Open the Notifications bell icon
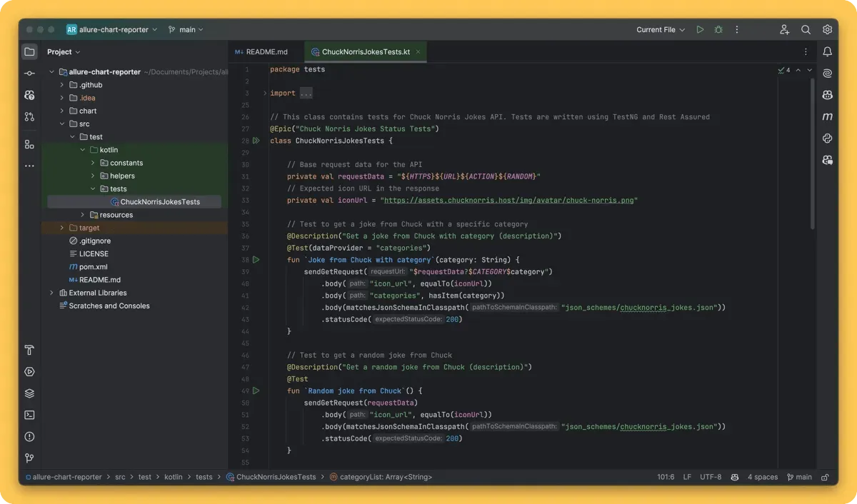857x504 pixels. click(827, 51)
